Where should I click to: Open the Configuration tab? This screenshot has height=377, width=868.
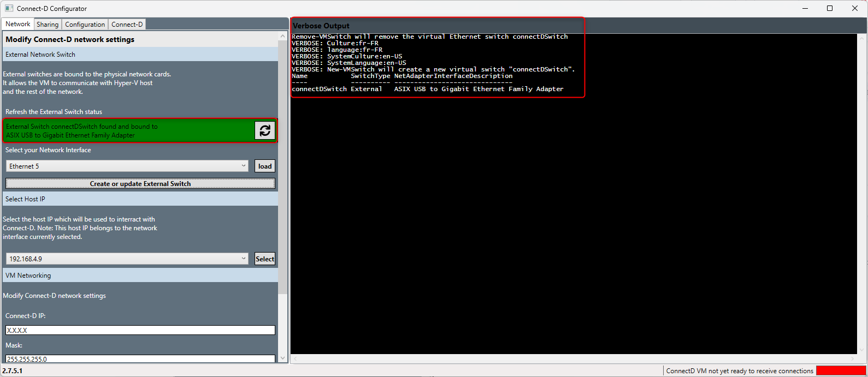coord(85,25)
